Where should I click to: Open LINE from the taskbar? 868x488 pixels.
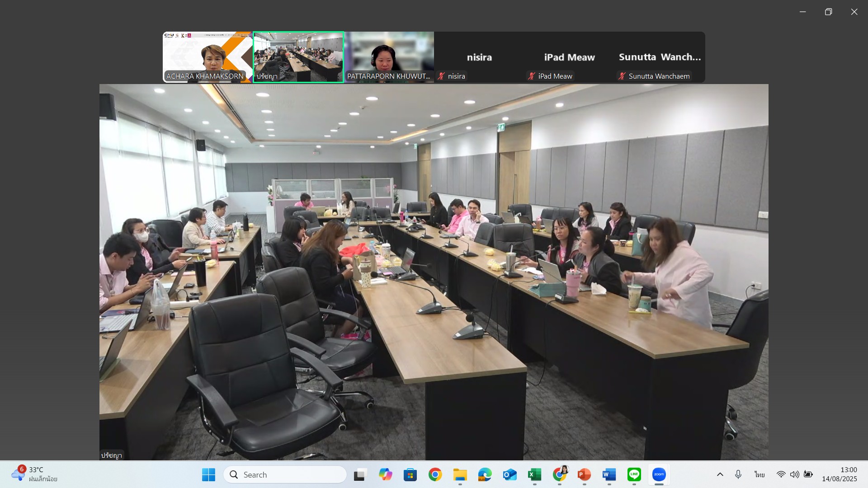tap(634, 474)
